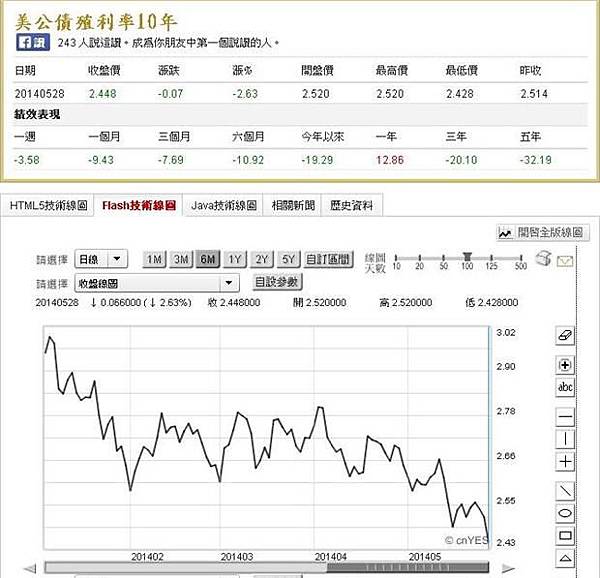Viewport: 600px width, 578px height.
Task: Select the crosshair plus drawing tool
Action: pos(565,461)
